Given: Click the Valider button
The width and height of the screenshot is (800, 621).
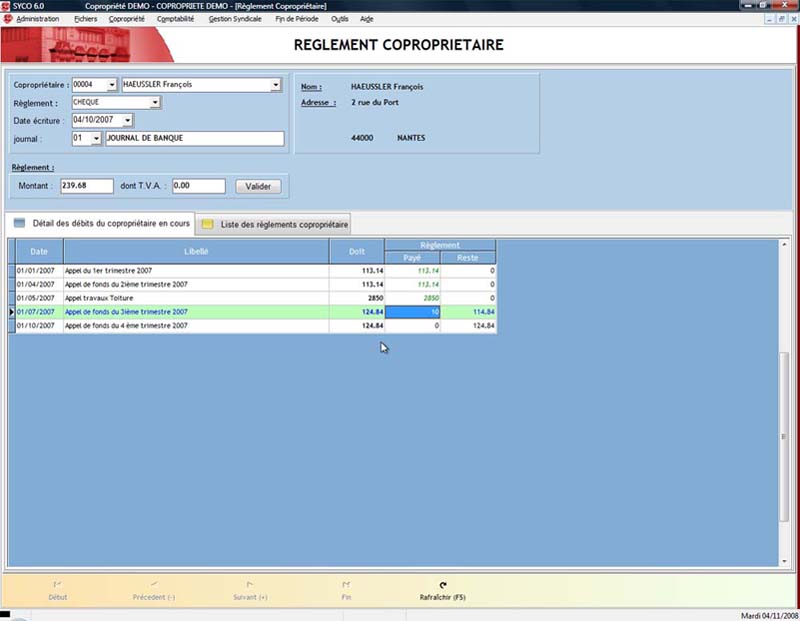Looking at the screenshot, I should (x=258, y=186).
